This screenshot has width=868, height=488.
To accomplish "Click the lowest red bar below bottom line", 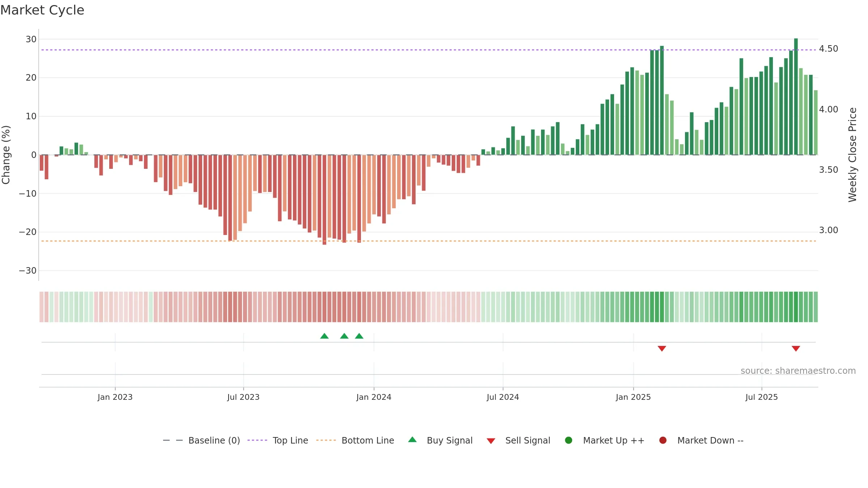I will tap(324, 200).
